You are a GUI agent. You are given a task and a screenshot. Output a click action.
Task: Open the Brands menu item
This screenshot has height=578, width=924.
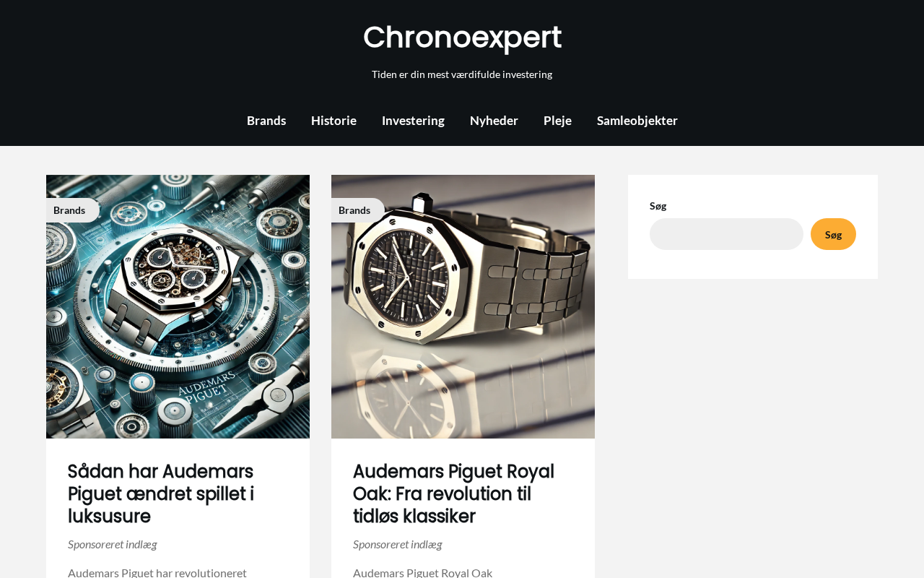click(266, 121)
